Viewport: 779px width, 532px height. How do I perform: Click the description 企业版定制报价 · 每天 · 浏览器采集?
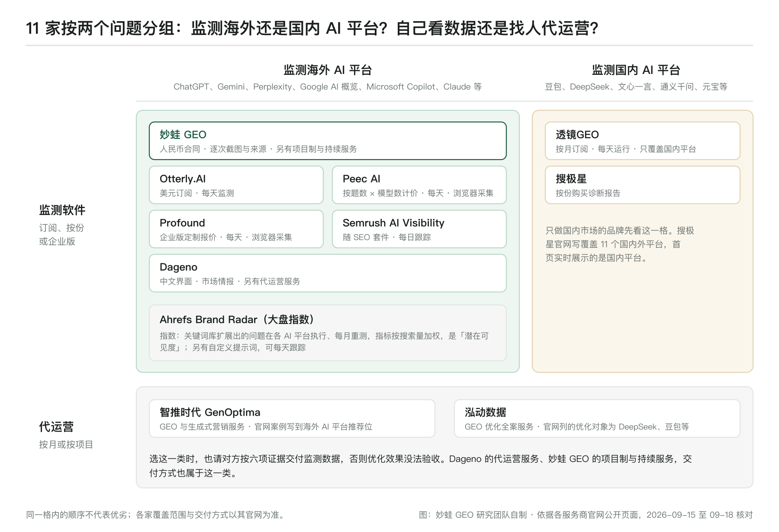[x=226, y=237]
